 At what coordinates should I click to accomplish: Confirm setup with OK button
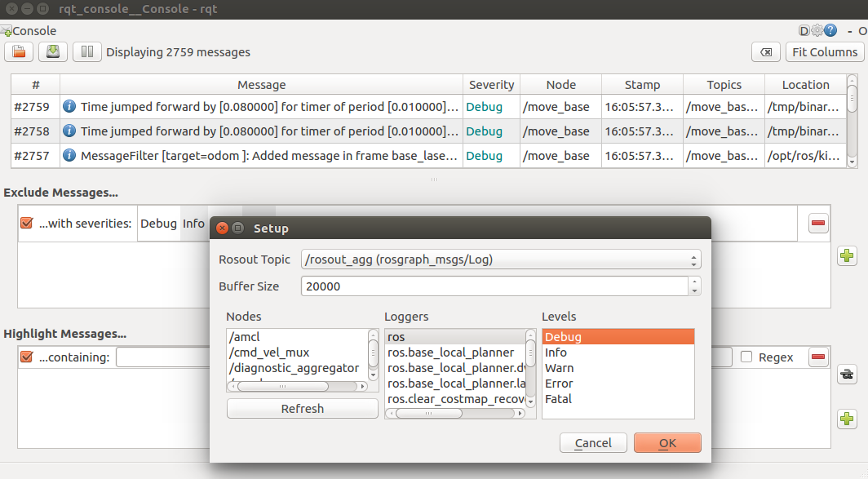click(x=667, y=443)
